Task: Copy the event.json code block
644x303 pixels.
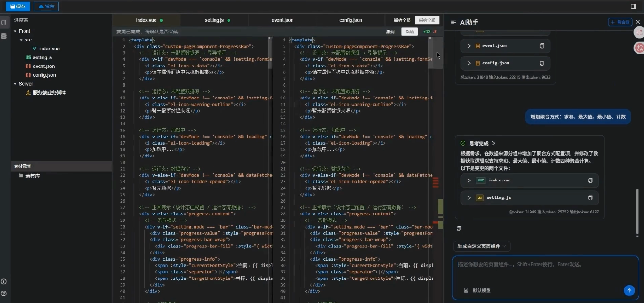Action: pyautogui.click(x=542, y=46)
